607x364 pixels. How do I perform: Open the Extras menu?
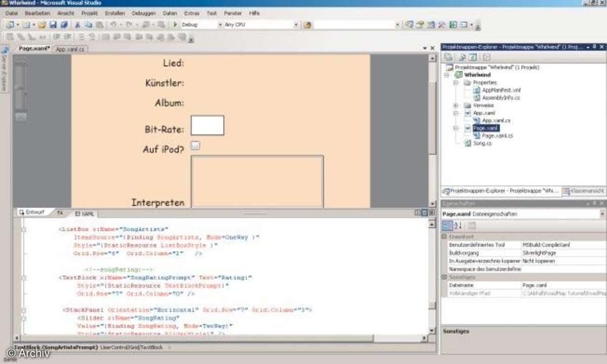[x=192, y=13]
